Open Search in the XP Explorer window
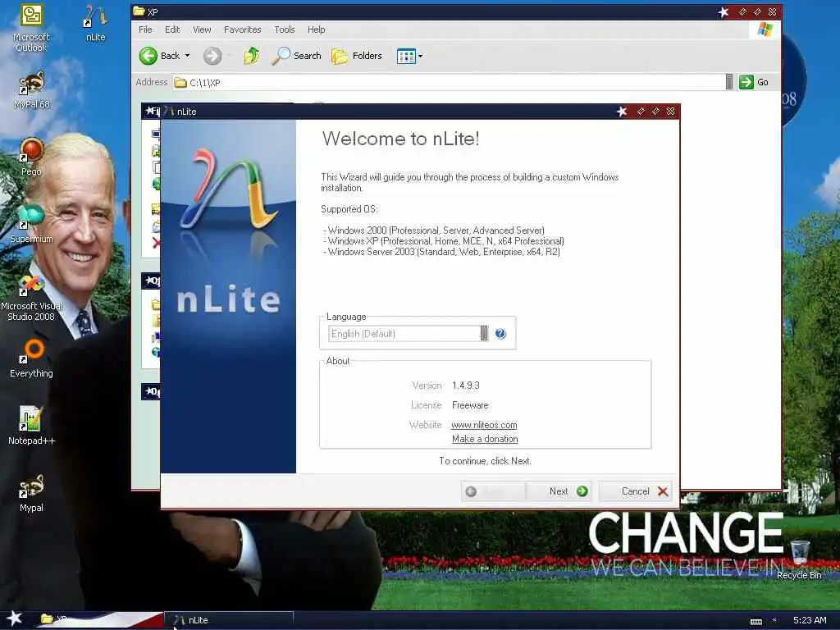840x630 pixels. [x=296, y=56]
